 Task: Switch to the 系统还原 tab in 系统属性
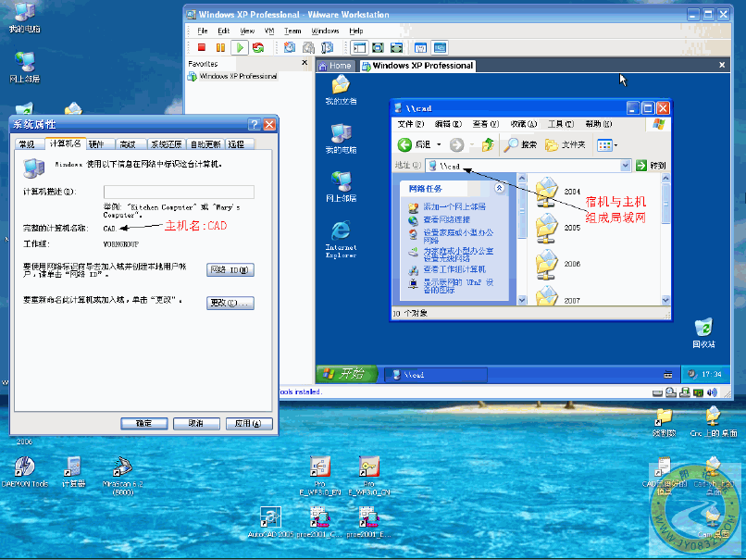pos(166,143)
